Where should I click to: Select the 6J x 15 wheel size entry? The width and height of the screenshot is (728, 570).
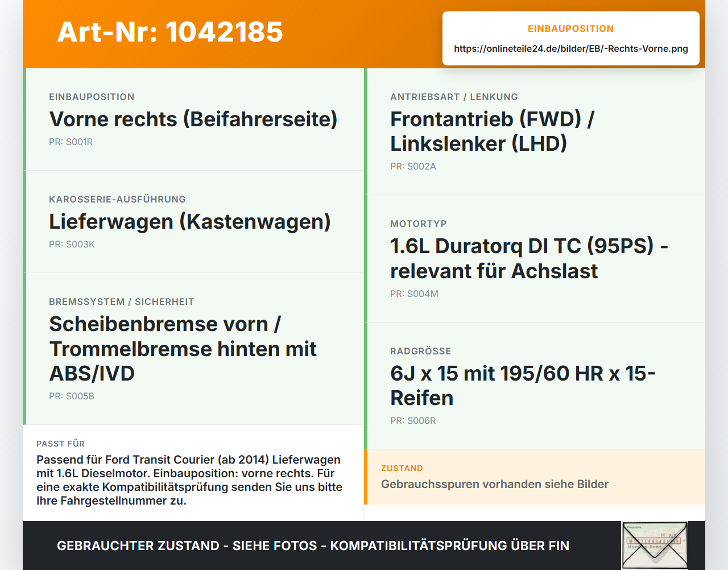[x=523, y=385]
